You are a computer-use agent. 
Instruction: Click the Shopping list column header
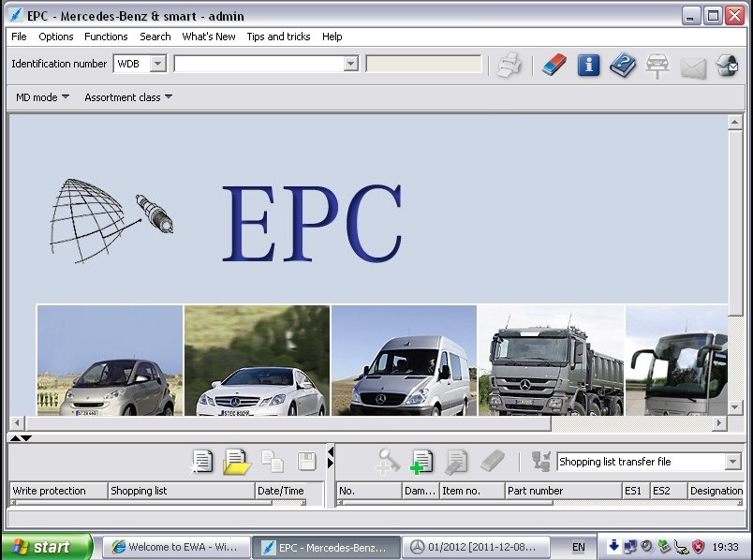pyautogui.click(x=182, y=491)
